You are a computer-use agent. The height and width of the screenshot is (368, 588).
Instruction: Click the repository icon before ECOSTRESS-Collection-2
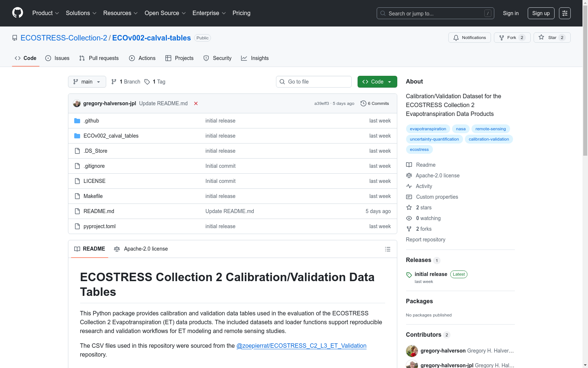tap(15, 38)
